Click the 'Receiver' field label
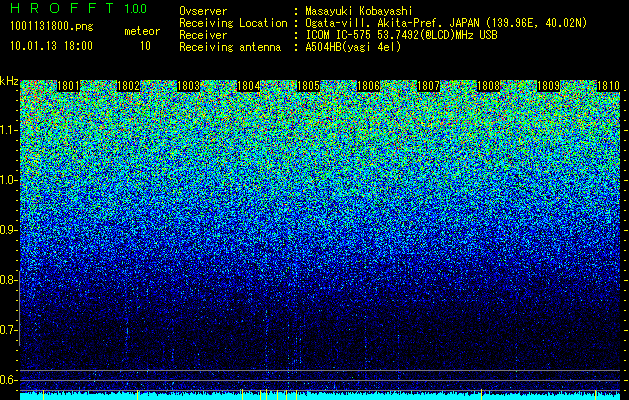The width and height of the screenshot is (629, 400). pyautogui.click(x=203, y=35)
